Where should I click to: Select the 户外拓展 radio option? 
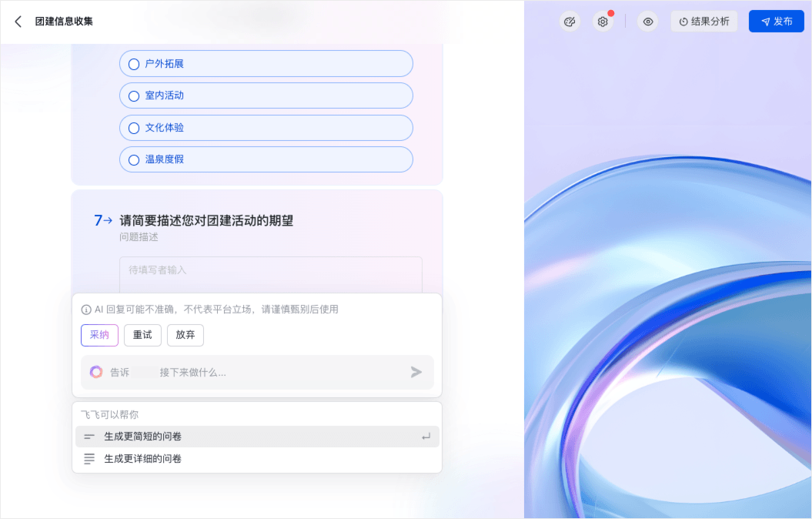pos(266,64)
